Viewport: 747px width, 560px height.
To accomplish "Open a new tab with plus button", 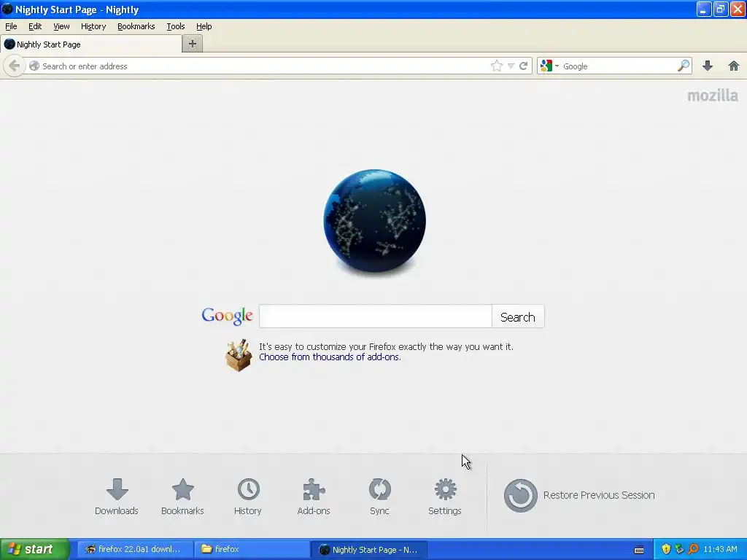I will (193, 44).
